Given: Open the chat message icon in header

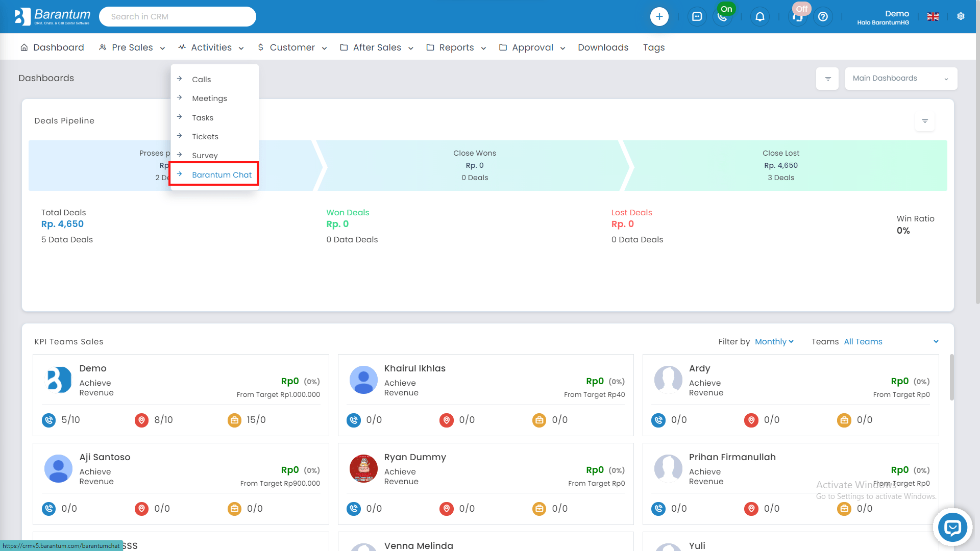Looking at the screenshot, I should coord(697,17).
